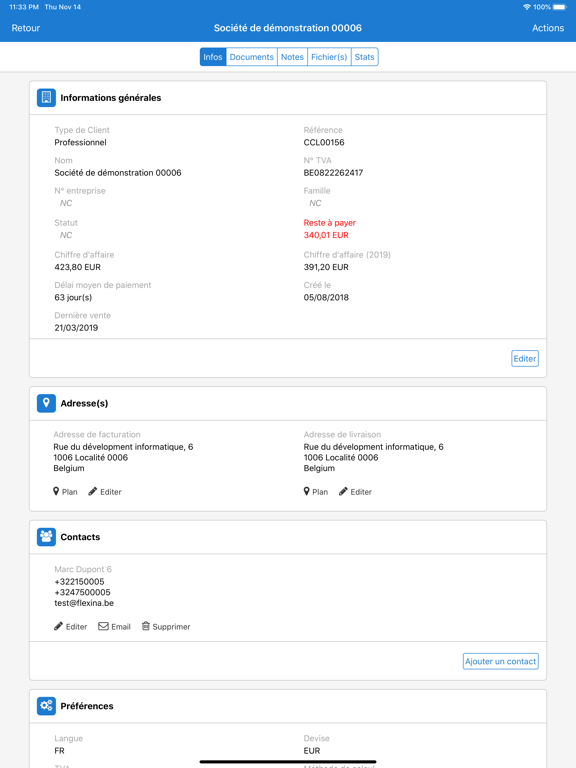Delete contact with Supprimer trash icon
The width and height of the screenshot is (576, 768).
coord(166,626)
